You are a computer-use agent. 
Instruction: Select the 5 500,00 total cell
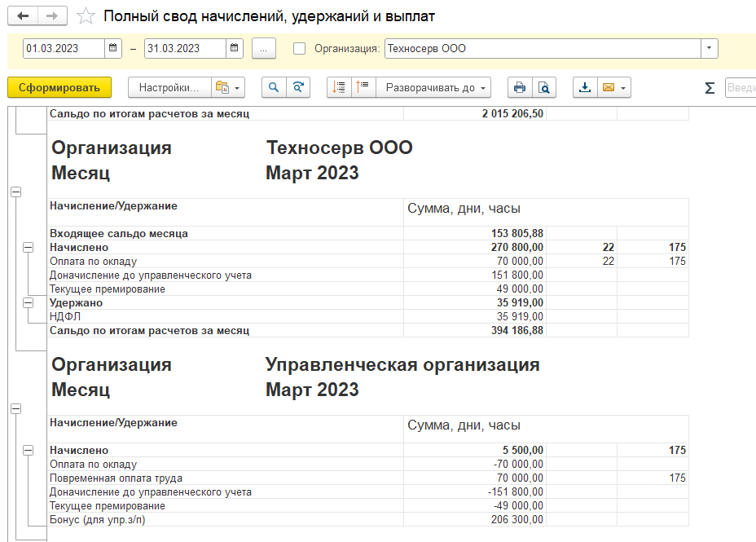point(475,451)
